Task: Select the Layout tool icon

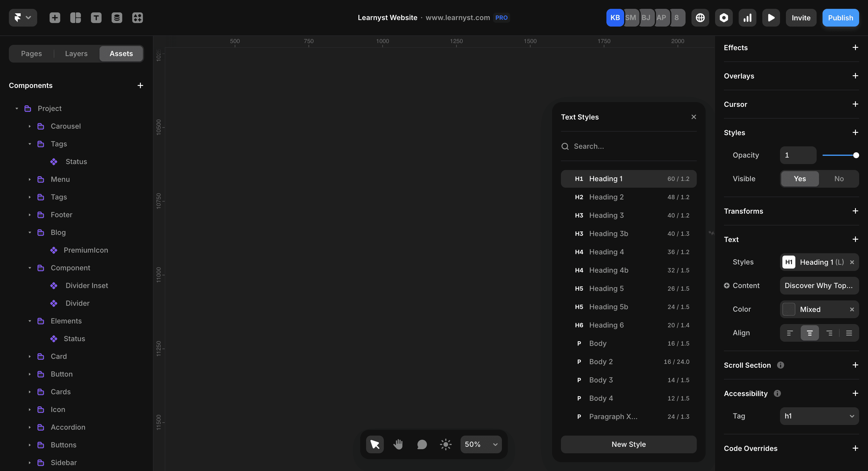Action: [76, 17]
